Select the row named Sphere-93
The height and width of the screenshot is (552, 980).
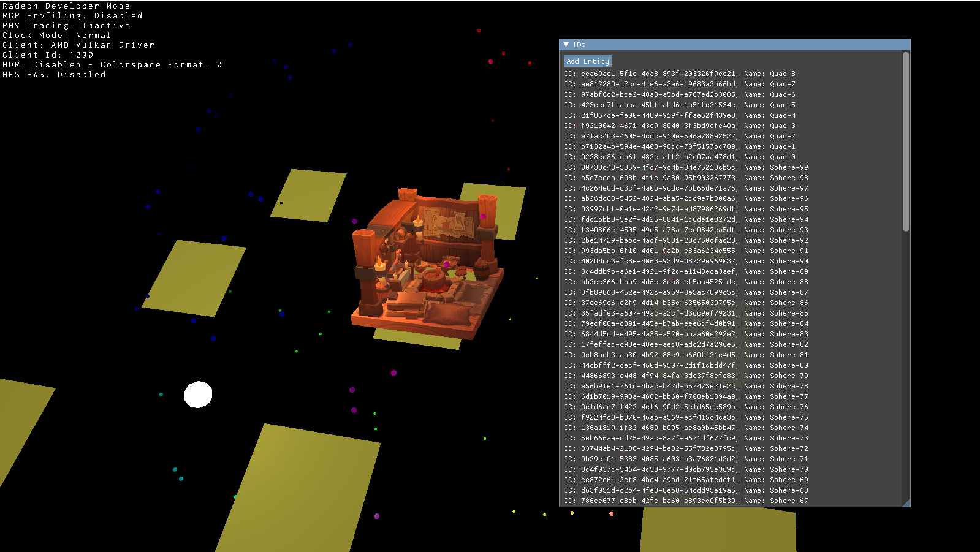coord(686,230)
